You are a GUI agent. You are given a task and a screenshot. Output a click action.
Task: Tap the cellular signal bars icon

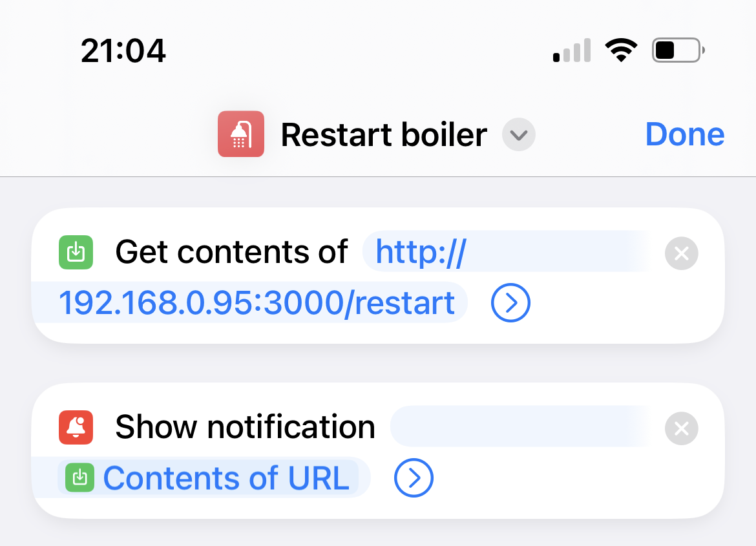pyautogui.click(x=572, y=50)
